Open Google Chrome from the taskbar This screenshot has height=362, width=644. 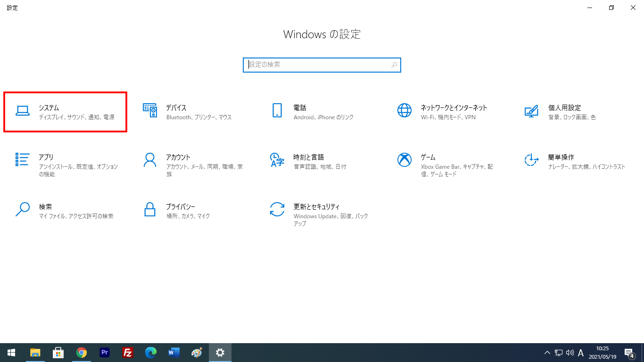pos(81,353)
